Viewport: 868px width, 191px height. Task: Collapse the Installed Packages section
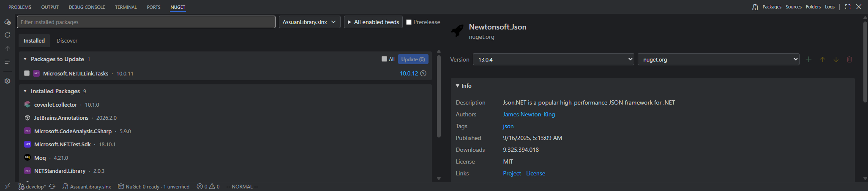(25, 91)
